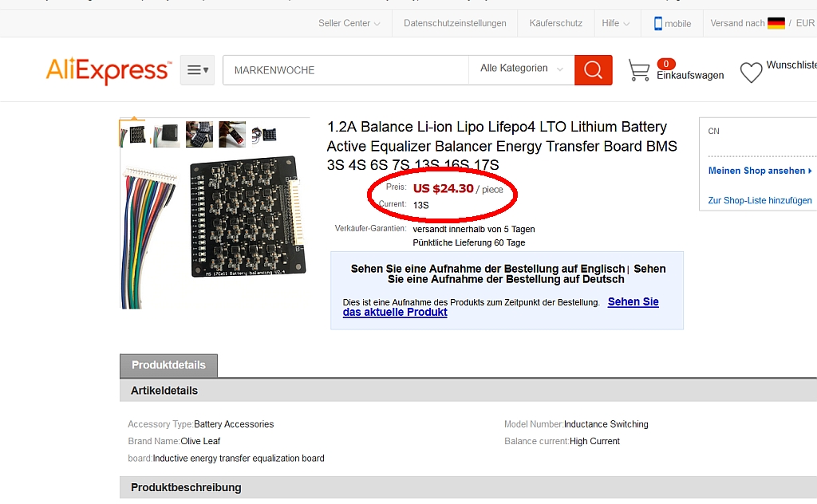The height and width of the screenshot is (504, 817).
Task: Click the cart item count badge
Action: [x=666, y=64]
